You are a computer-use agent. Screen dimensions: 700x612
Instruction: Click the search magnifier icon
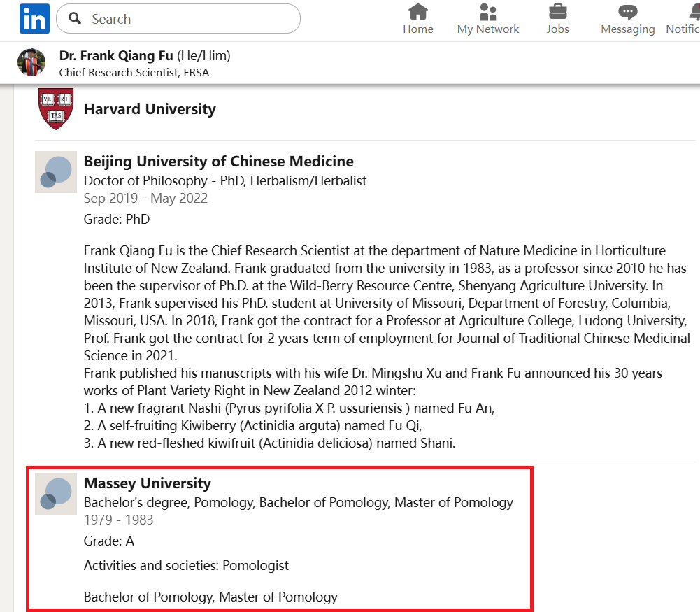(75, 18)
